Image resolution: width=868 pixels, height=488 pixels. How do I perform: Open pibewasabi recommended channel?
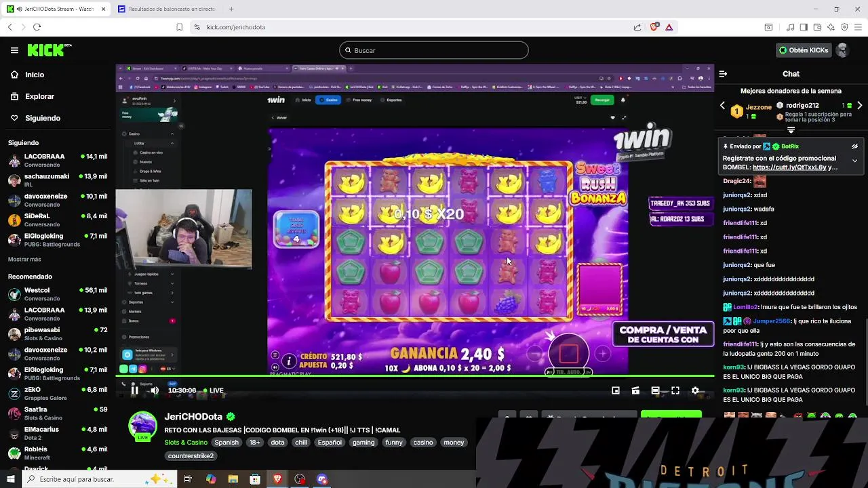[58, 333]
